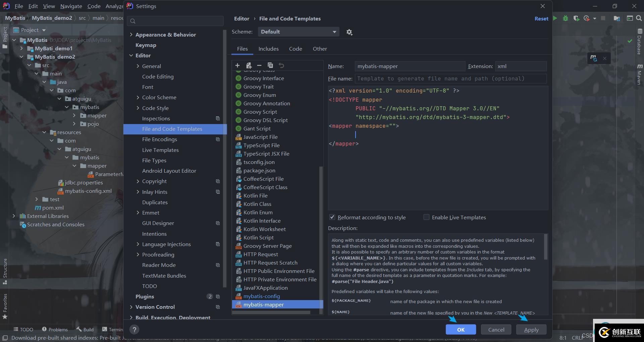Click the settings search field
The height and width of the screenshot is (342, 644).
coord(175,21)
